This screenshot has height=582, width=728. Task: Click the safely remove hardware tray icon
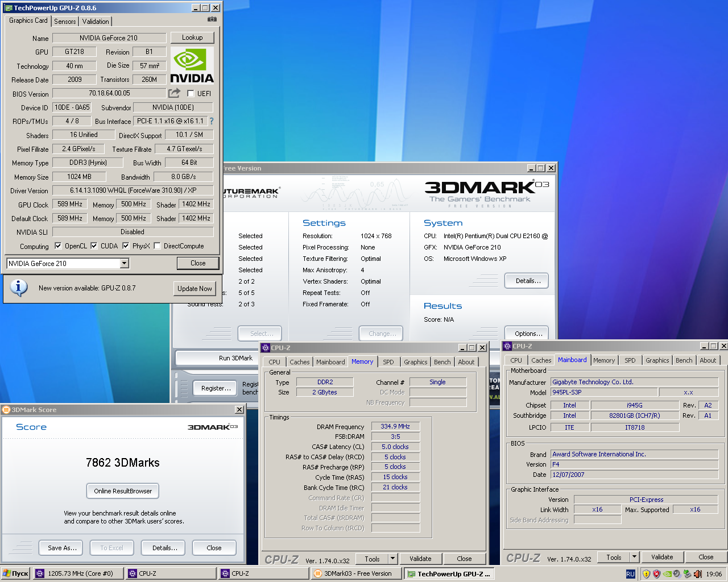[x=687, y=574]
